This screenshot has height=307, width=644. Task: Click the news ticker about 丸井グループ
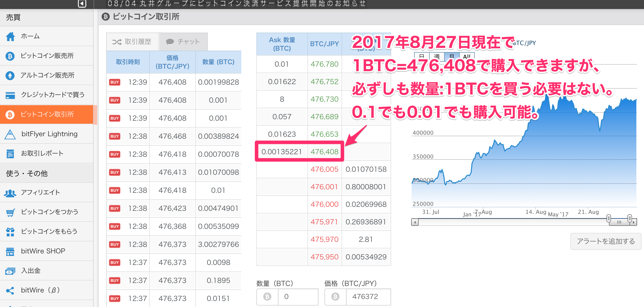point(237,4)
